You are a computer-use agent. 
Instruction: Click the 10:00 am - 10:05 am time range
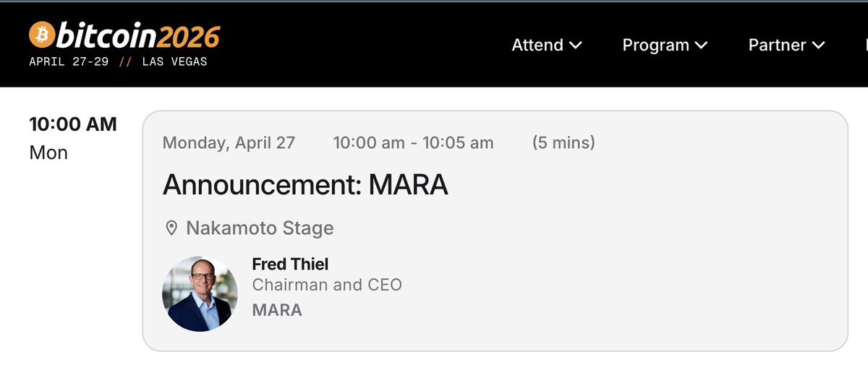coord(413,142)
